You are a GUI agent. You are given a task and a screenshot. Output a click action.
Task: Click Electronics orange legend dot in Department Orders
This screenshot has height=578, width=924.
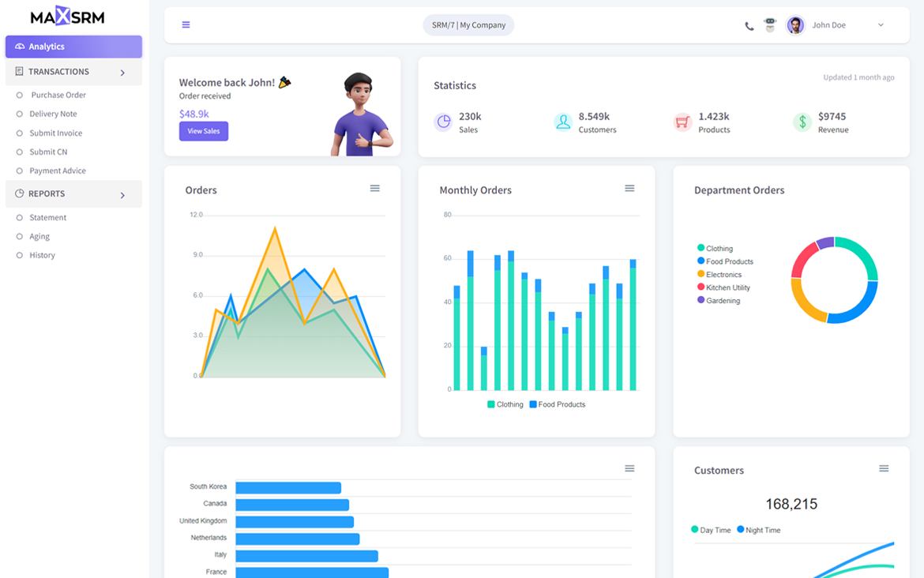coord(701,274)
